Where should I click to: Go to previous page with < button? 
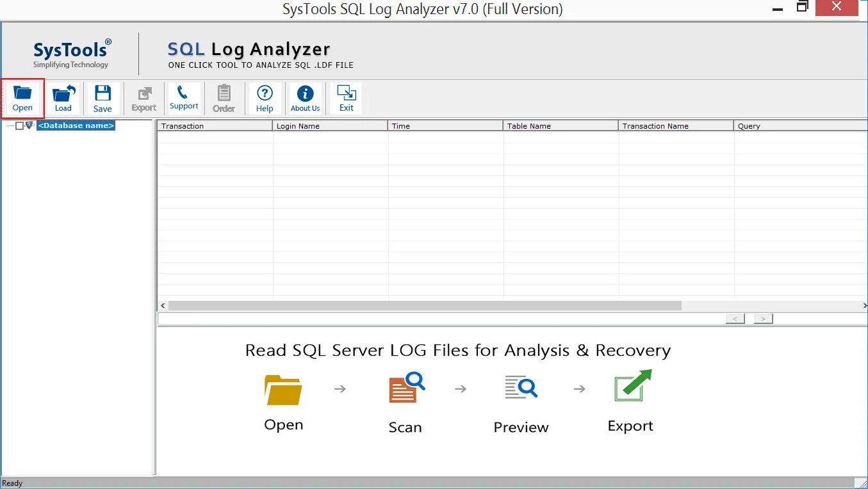(735, 319)
